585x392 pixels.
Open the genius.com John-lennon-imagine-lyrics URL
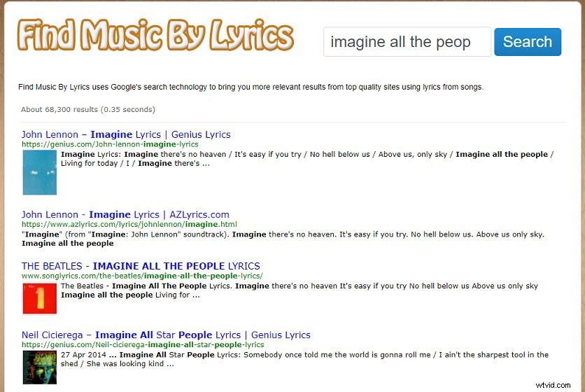point(110,144)
